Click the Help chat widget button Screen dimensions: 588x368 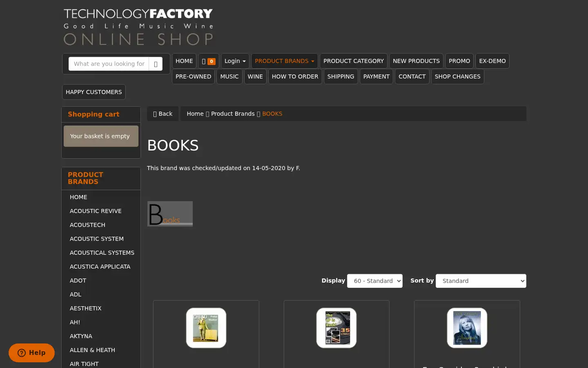32,353
